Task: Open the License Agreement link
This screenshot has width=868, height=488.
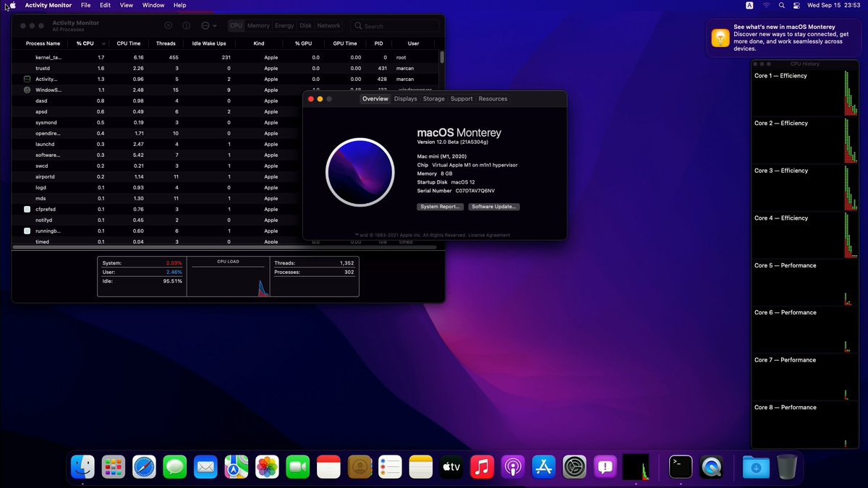Action: (x=489, y=235)
